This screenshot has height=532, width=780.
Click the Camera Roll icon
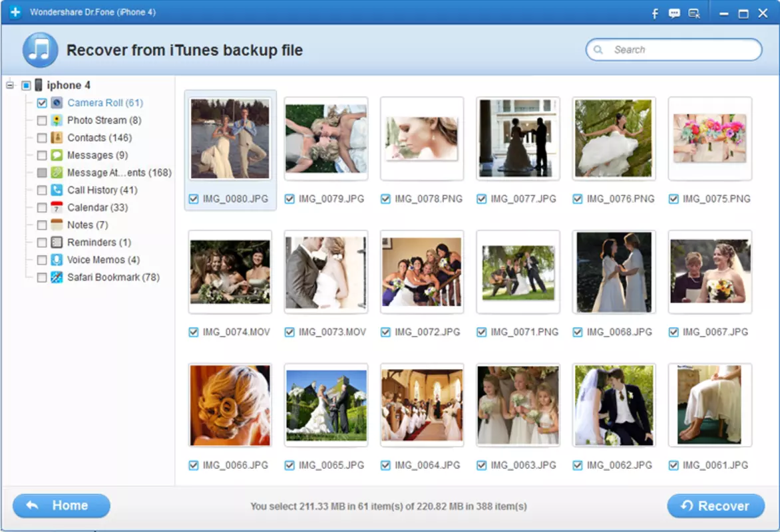pyautogui.click(x=57, y=103)
